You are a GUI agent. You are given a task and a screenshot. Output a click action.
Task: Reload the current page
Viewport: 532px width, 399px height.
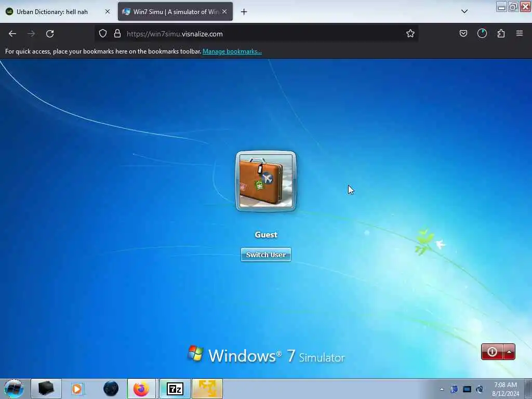(x=50, y=34)
